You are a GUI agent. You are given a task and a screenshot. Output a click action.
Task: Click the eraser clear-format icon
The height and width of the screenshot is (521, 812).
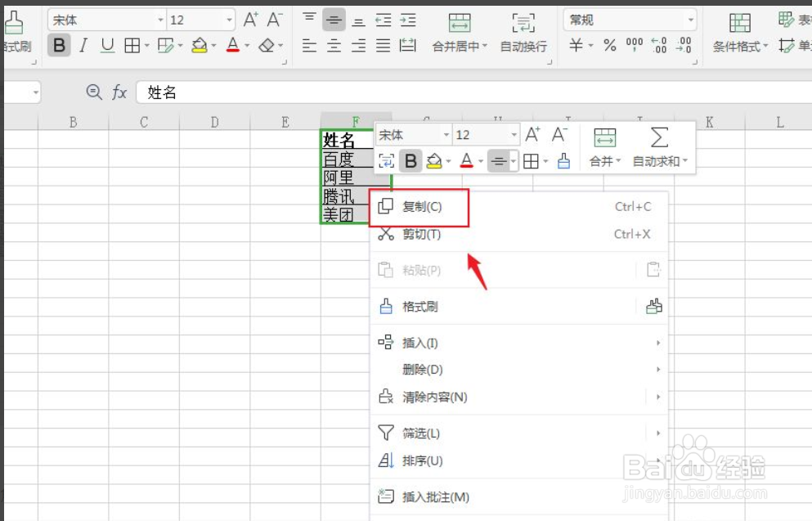(x=267, y=46)
